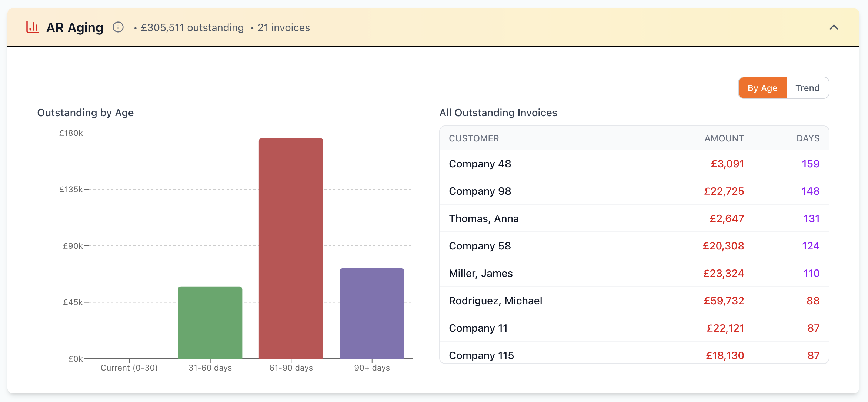Collapse the AR Aging panel chevron
868x402 pixels.
(x=834, y=27)
